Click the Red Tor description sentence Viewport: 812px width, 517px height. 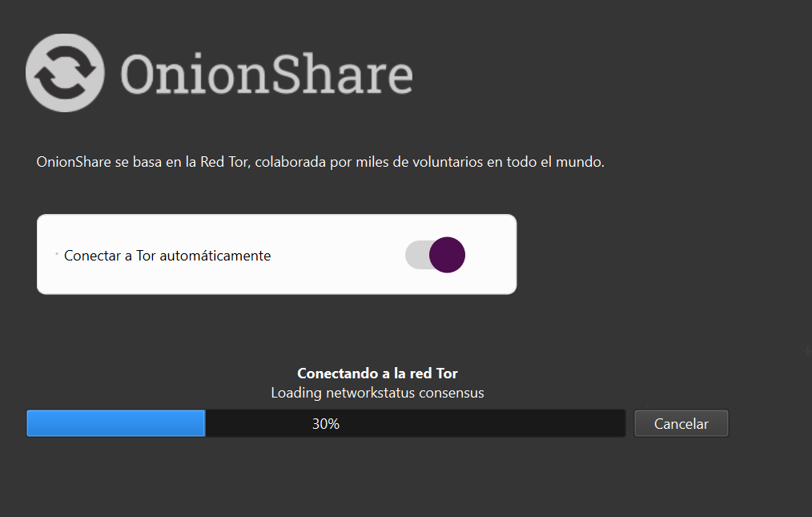pyautogui.click(x=320, y=162)
